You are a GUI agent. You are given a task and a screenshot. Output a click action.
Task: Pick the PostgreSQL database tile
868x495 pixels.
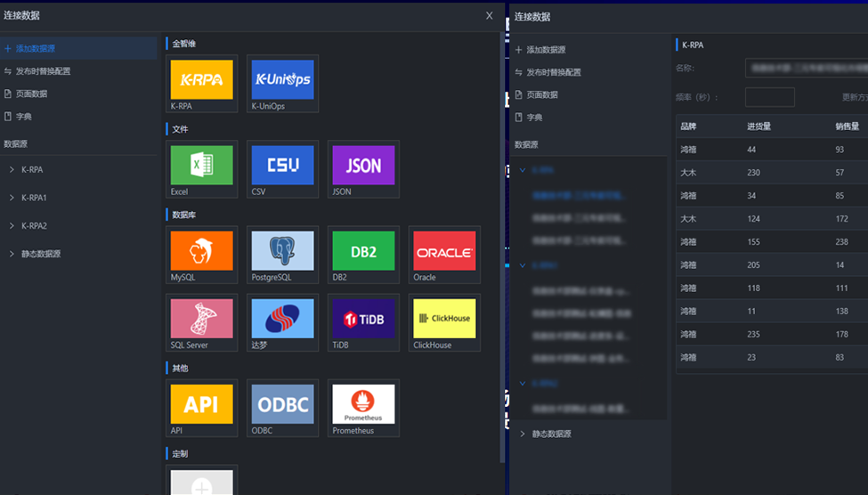(x=282, y=255)
